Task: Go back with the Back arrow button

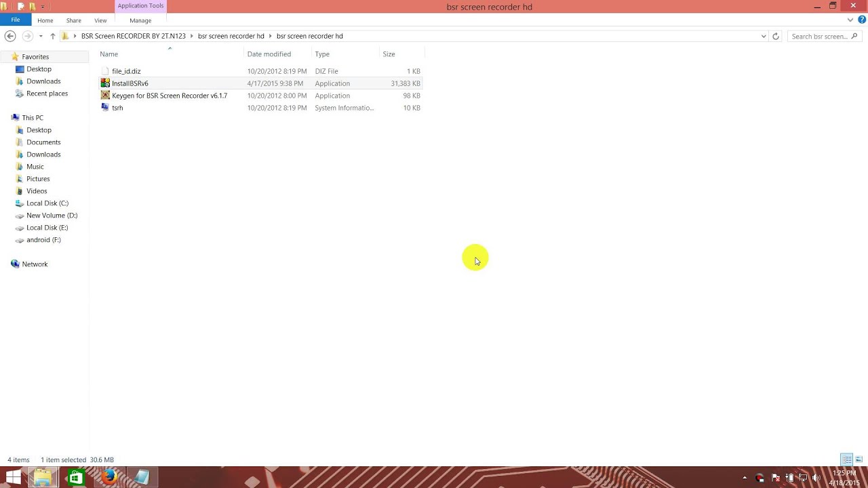Action: coord(10,36)
